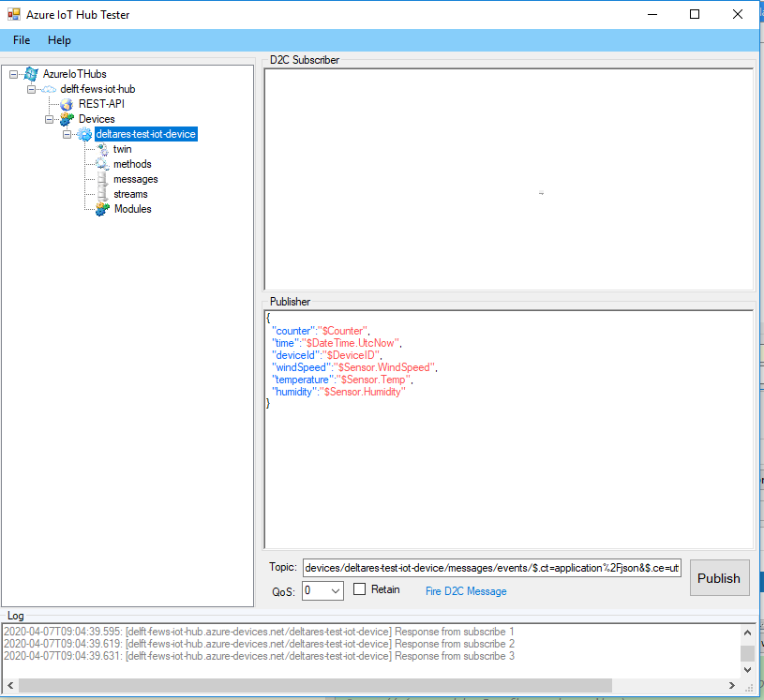764x700 pixels.
Task: Open the QoS dropdown
Action: click(x=322, y=590)
